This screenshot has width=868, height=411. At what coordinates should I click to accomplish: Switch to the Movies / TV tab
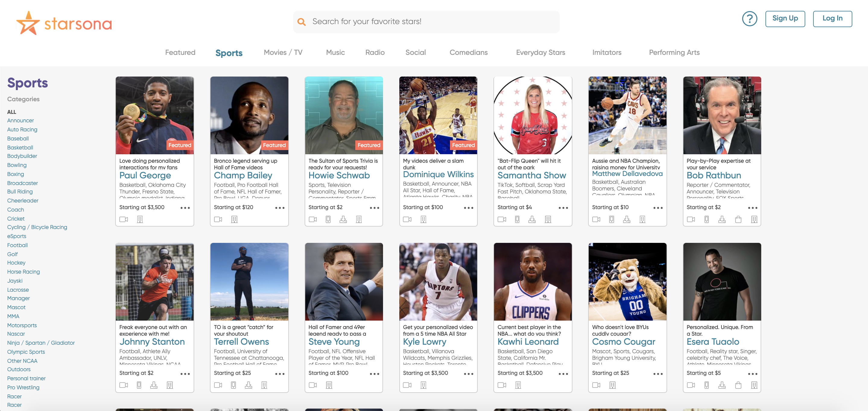click(283, 52)
